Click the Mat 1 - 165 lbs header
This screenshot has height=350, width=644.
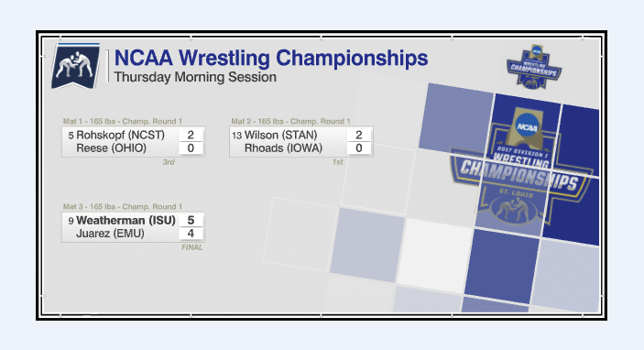coord(123,121)
